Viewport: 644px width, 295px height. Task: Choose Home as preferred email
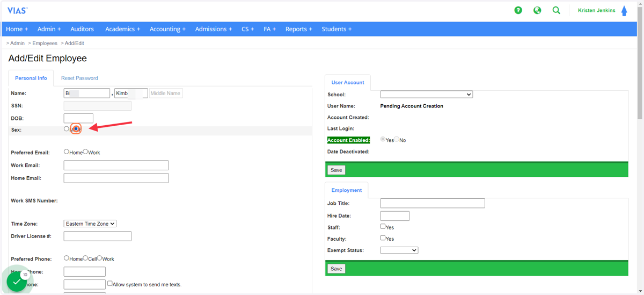(x=67, y=152)
